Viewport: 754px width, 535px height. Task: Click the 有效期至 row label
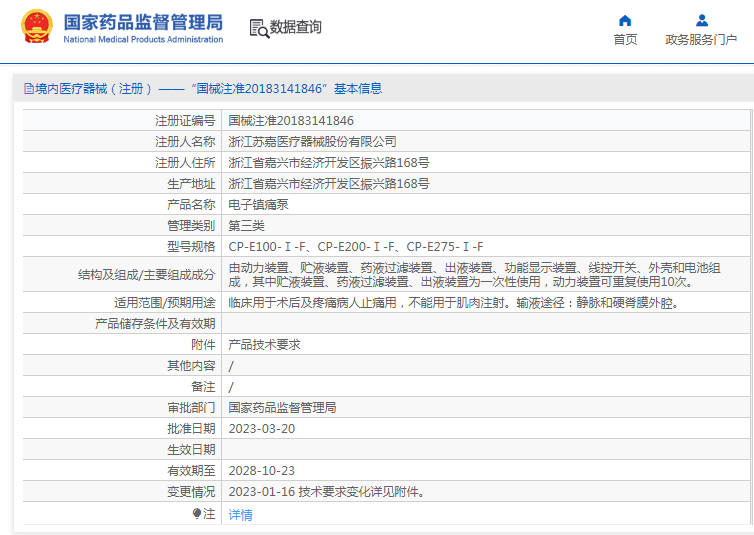191,471
